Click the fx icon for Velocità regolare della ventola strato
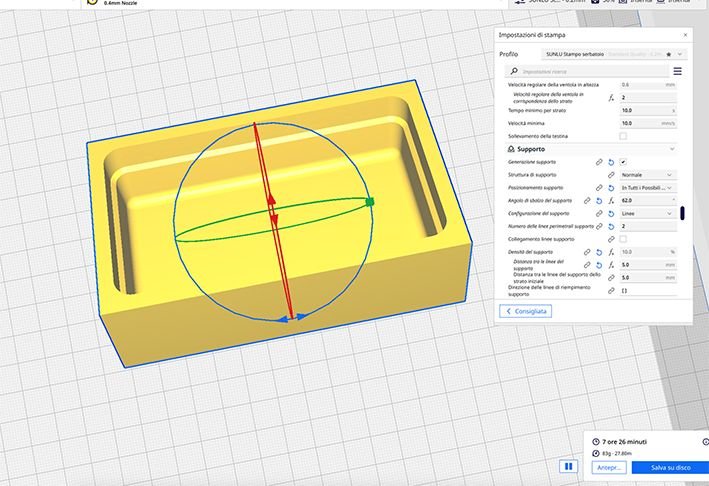The image size is (709, 486). pyautogui.click(x=611, y=97)
